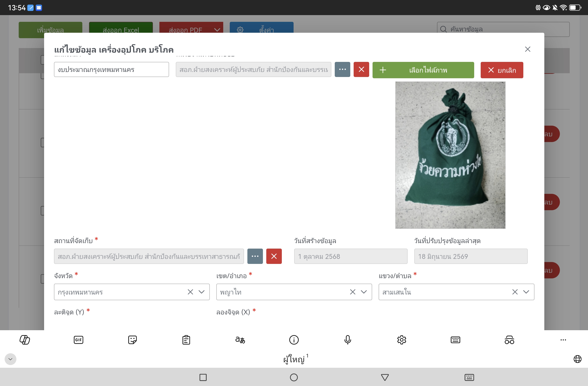Tap keyboard switcher icon in navigation bar
This screenshot has width=588, height=386.
coord(469,377)
